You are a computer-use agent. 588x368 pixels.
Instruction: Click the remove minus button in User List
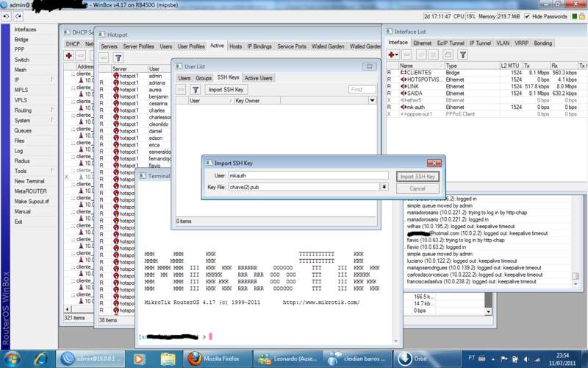181,90
